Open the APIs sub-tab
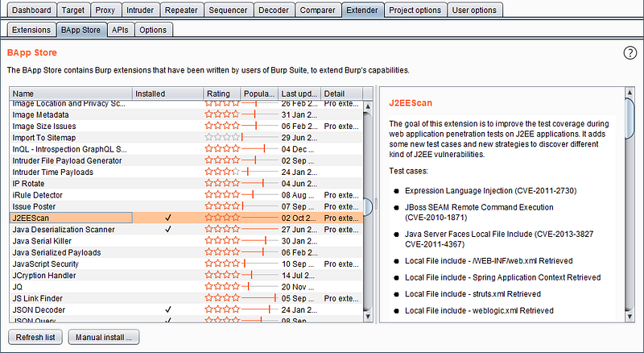 [120, 30]
